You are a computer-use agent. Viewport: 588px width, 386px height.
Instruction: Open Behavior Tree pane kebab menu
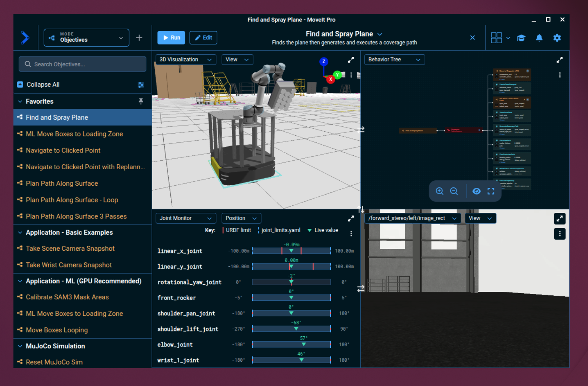560,75
